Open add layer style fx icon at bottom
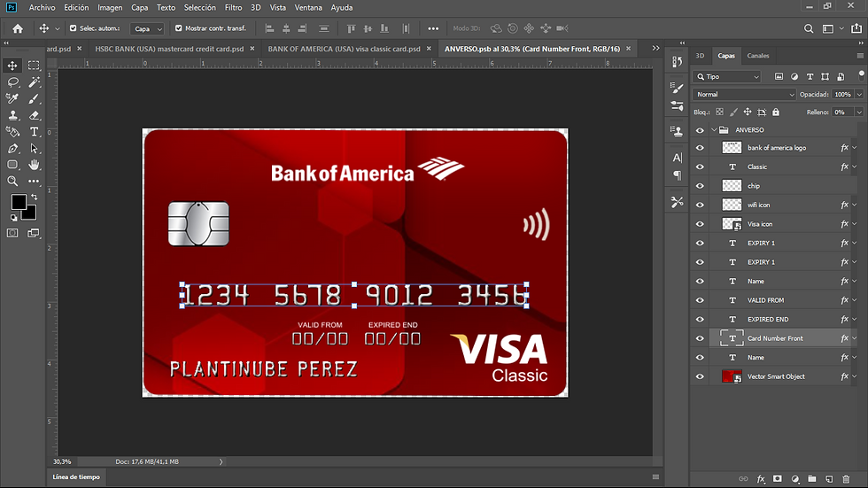 (x=761, y=478)
